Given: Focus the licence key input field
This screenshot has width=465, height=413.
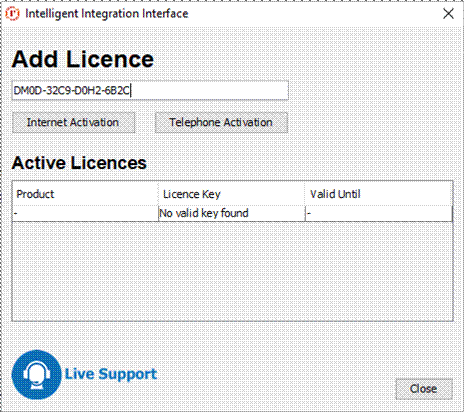Looking at the screenshot, I should 150,90.
